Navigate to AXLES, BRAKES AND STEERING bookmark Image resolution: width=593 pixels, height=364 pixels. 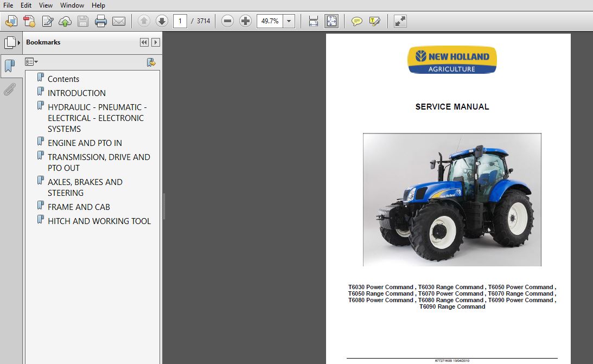(x=85, y=188)
